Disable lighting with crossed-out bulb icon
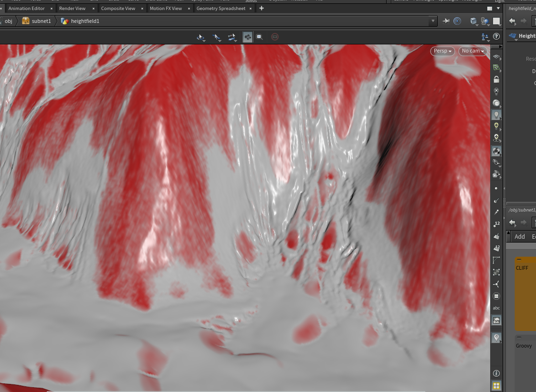The height and width of the screenshot is (392, 536). tap(496, 91)
